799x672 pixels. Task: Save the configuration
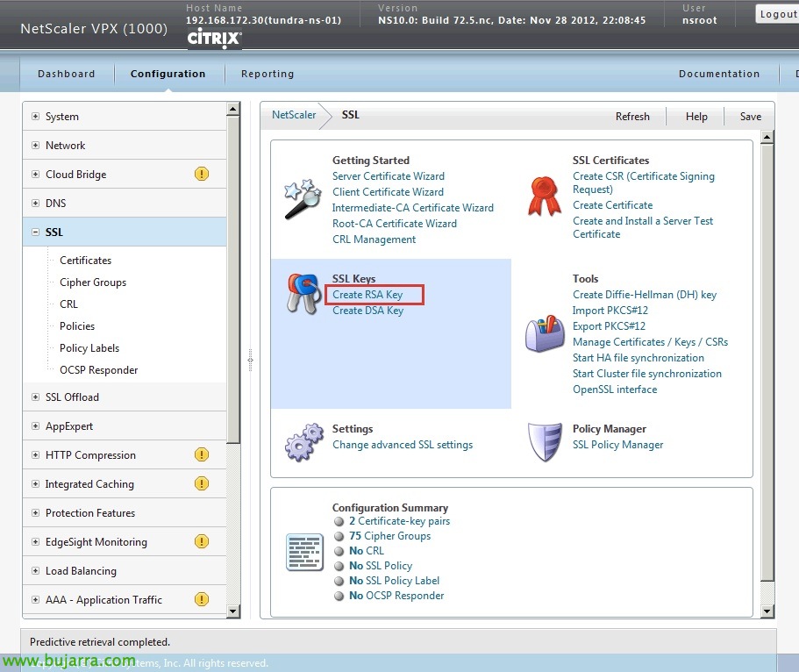751,117
